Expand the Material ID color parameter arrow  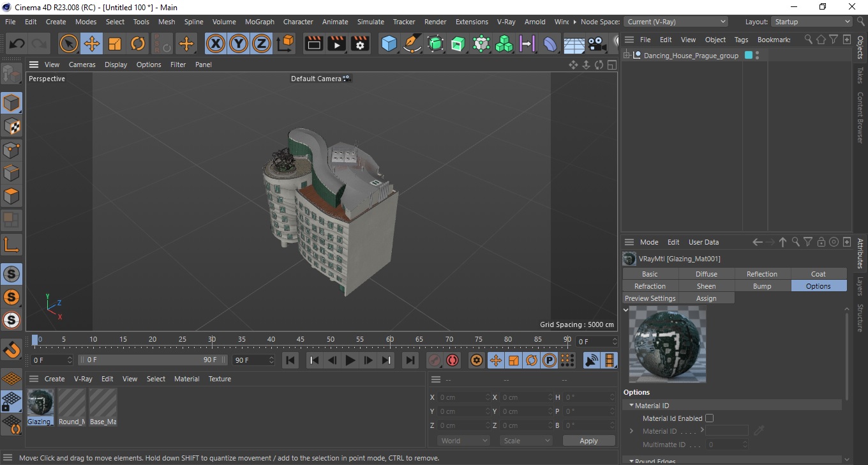631,431
